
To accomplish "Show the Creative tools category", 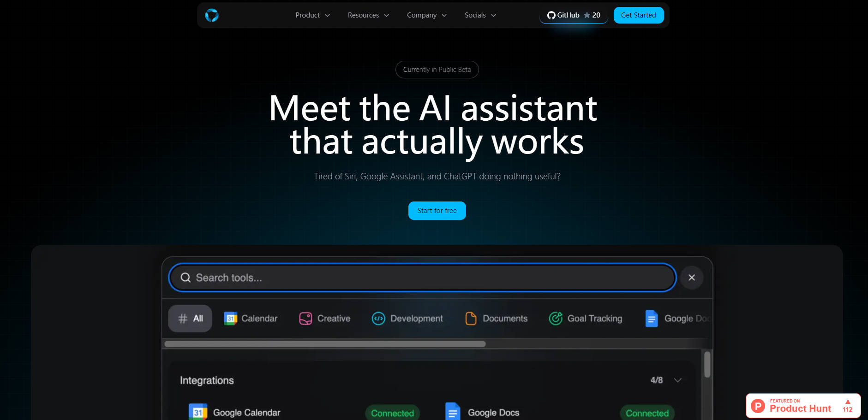I will click(325, 319).
